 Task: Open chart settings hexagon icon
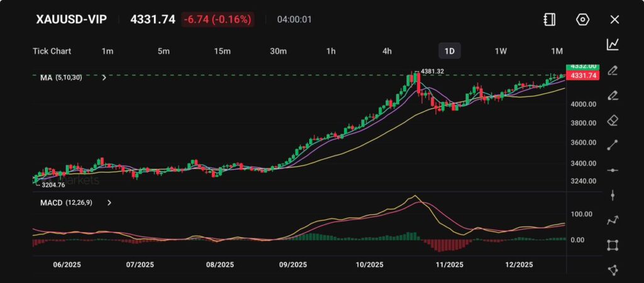pyautogui.click(x=582, y=19)
